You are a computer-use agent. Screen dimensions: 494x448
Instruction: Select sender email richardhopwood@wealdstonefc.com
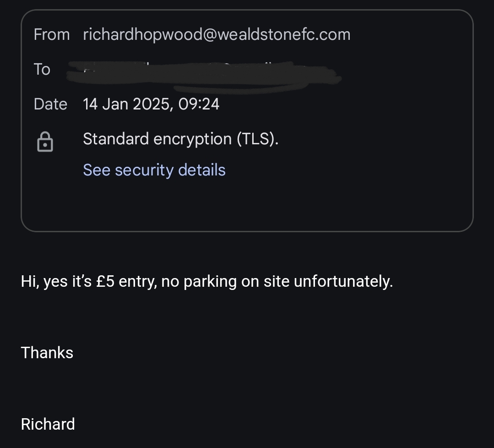point(217,34)
